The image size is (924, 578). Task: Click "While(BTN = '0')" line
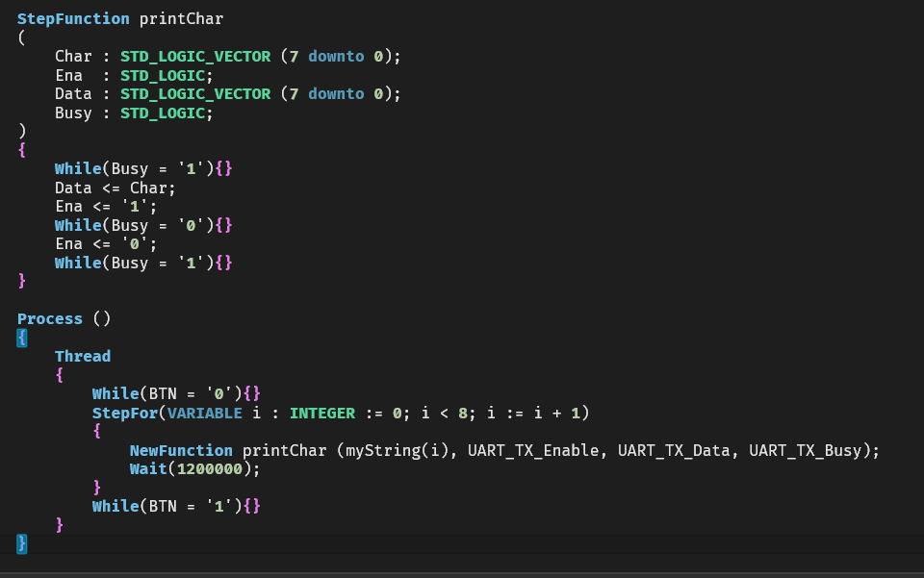[176, 393]
